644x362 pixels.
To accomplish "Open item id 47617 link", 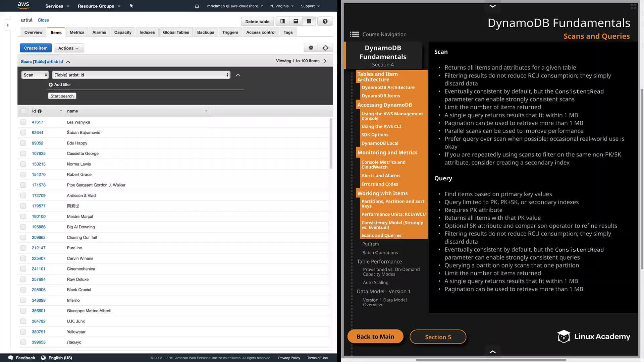I will tap(38, 122).
